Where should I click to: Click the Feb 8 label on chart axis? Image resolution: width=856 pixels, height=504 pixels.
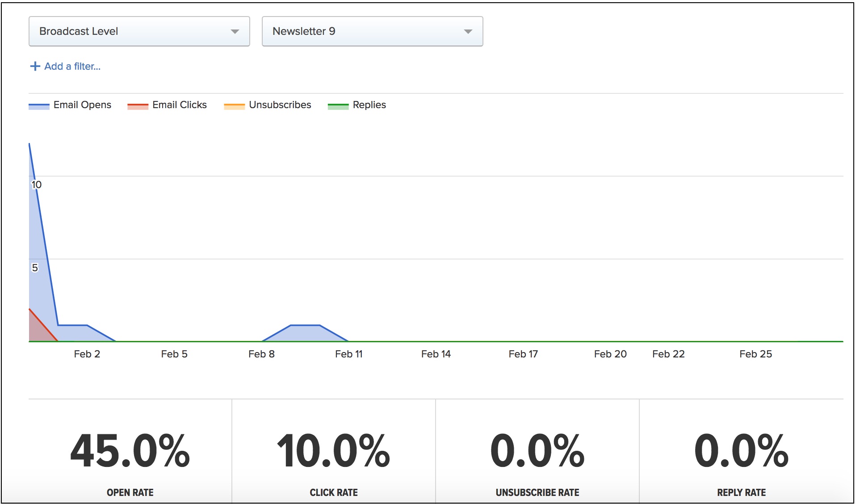(x=261, y=354)
